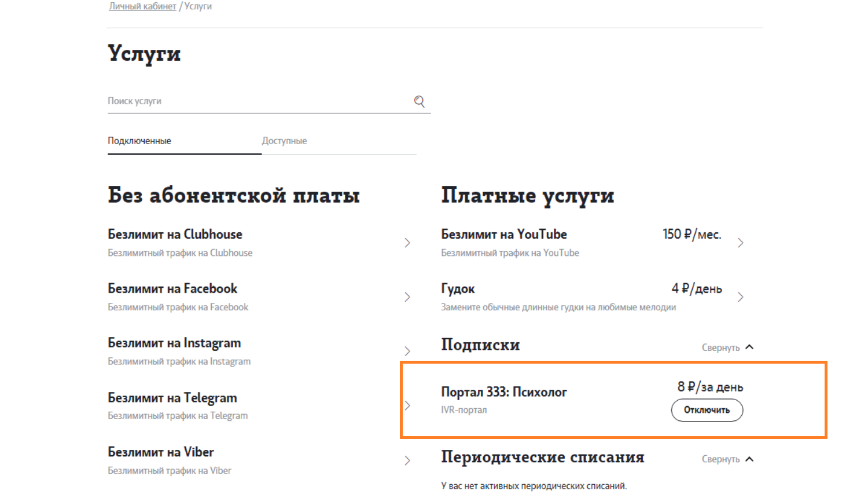868x498 pixels.
Task: Collapse the 'Подписки' section via 'Свернуть'
Action: tap(727, 347)
